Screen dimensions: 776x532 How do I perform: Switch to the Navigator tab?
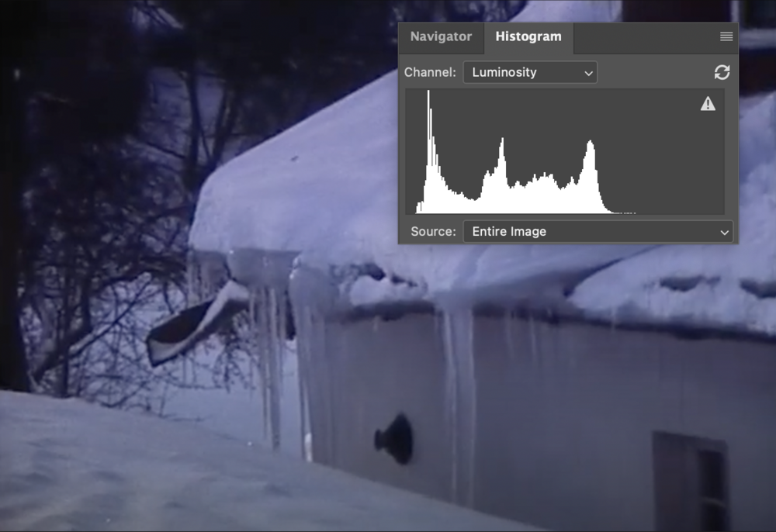pos(441,37)
